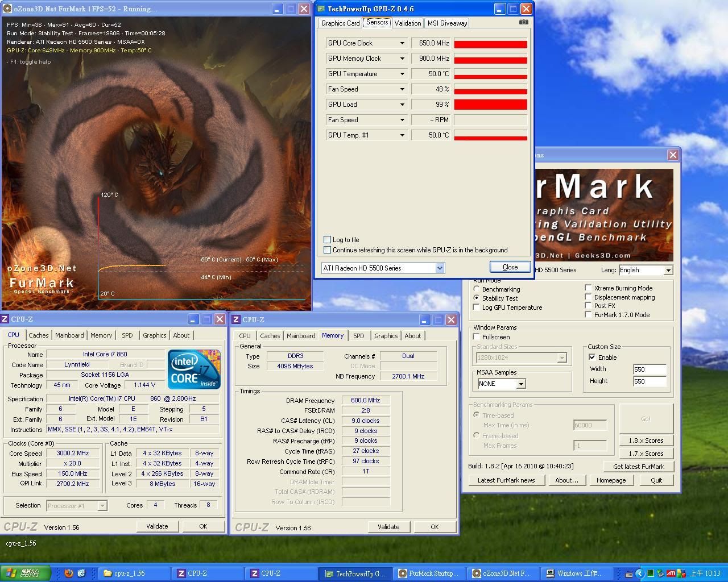This screenshot has height=582, width=728.
Task: Open Graphics tab in CPU-Z Memory window
Action: click(x=386, y=336)
